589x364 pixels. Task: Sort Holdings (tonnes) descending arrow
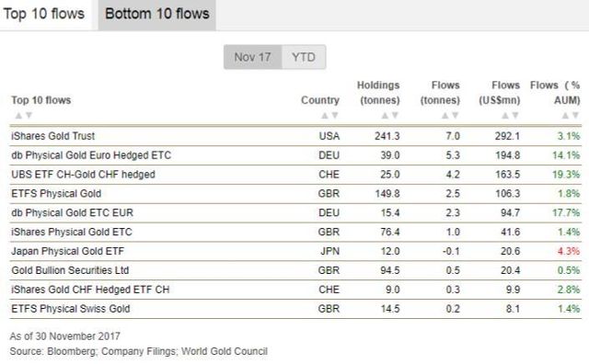click(395, 116)
